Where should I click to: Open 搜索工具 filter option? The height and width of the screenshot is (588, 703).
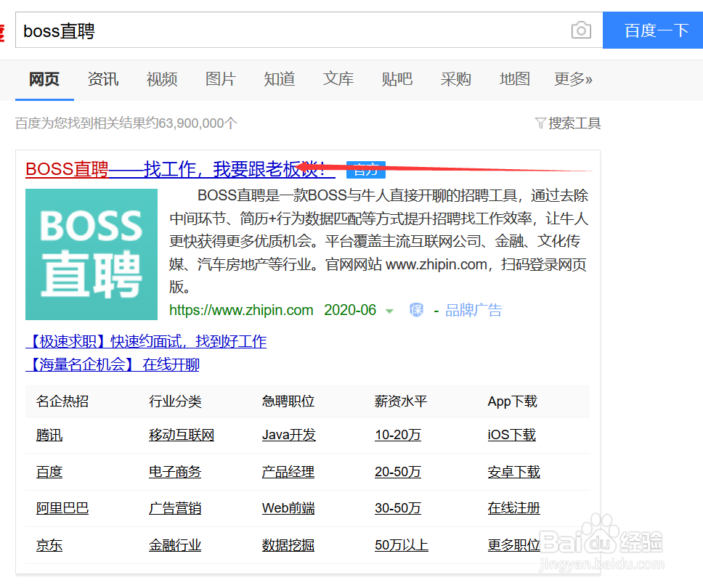574,123
